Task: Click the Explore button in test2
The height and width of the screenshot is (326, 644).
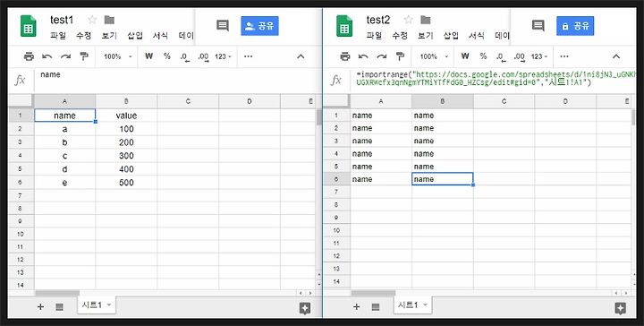Action: [620, 308]
